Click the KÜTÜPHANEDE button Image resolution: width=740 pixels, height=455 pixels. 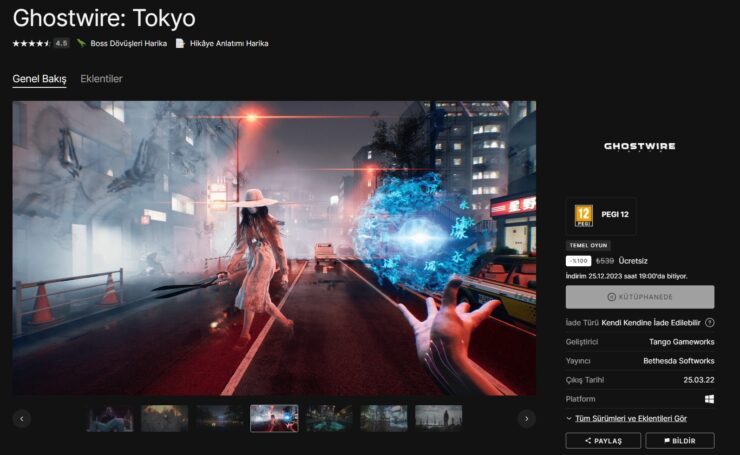(x=640, y=297)
